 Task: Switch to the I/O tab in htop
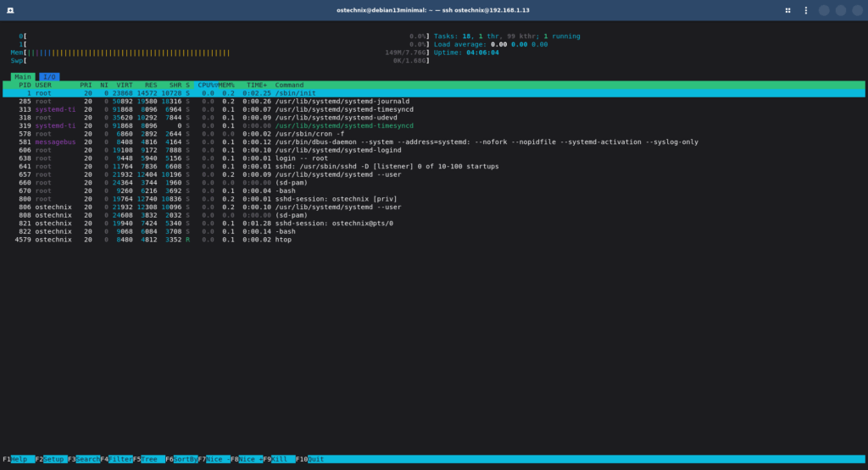(49, 77)
